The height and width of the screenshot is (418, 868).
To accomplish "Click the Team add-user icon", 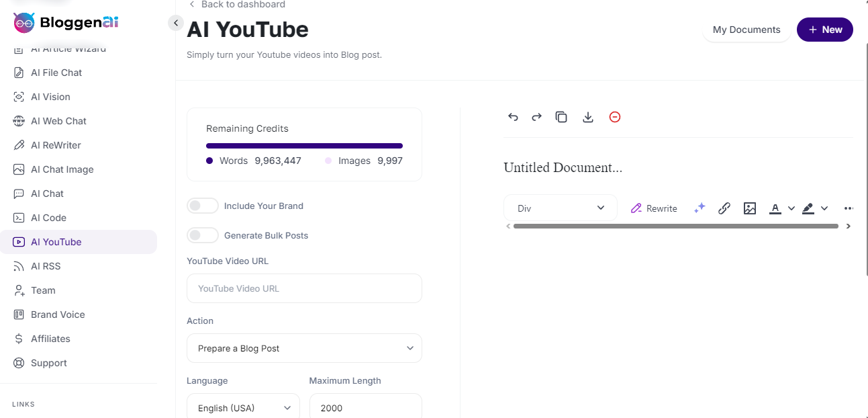I will pos(19,290).
